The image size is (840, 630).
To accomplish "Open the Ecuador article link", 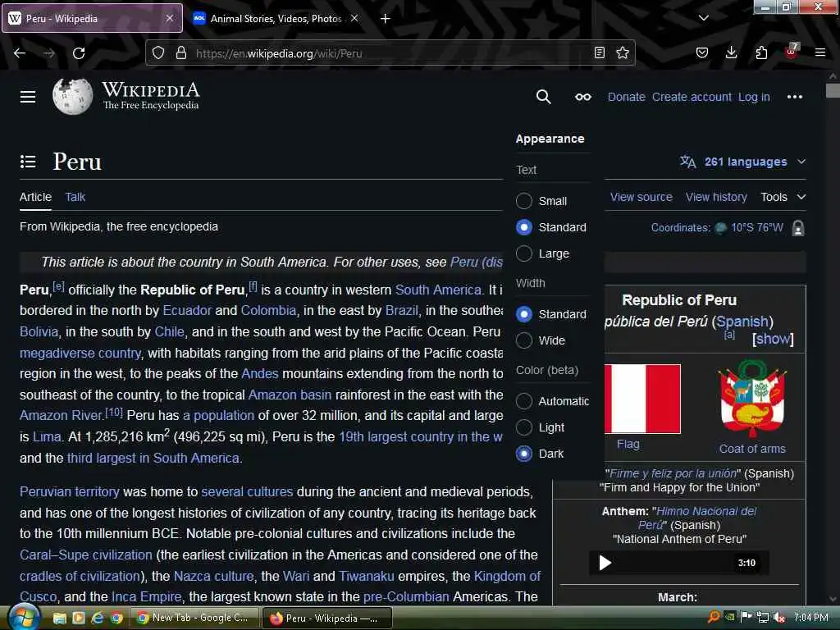I will click(x=187, y=311).
